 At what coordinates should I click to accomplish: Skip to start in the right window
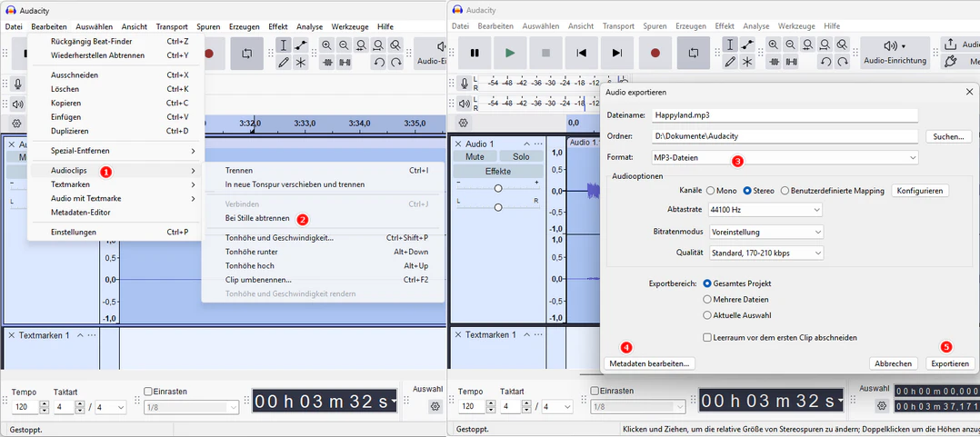point(582,53)
